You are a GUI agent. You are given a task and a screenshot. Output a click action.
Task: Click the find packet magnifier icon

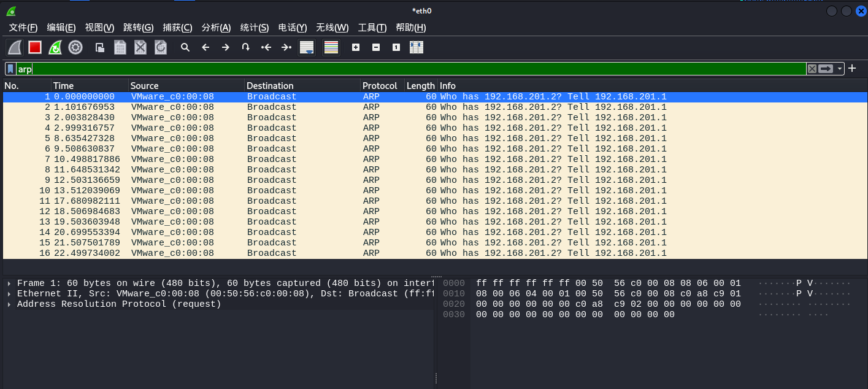185,47
